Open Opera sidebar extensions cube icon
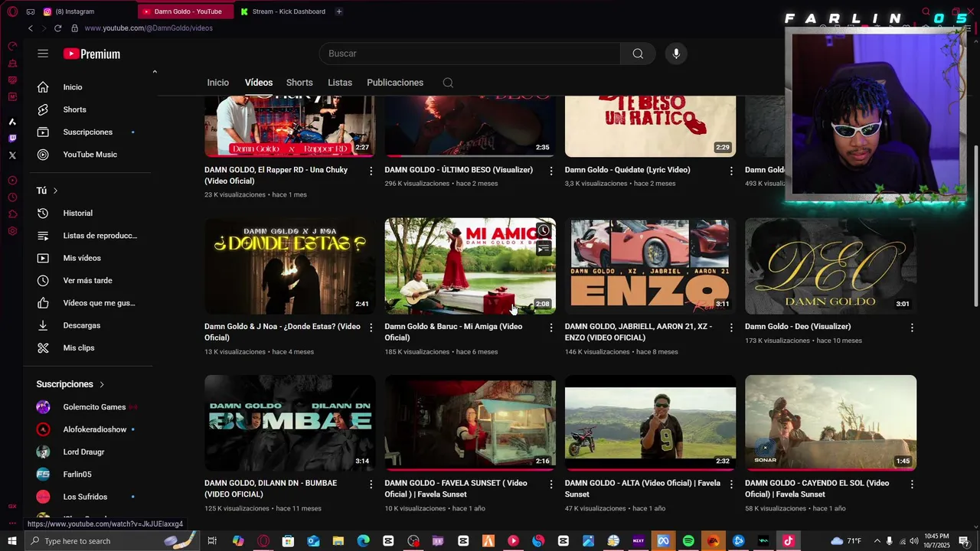This screenshot has height=551, width=980. point(12,214)
